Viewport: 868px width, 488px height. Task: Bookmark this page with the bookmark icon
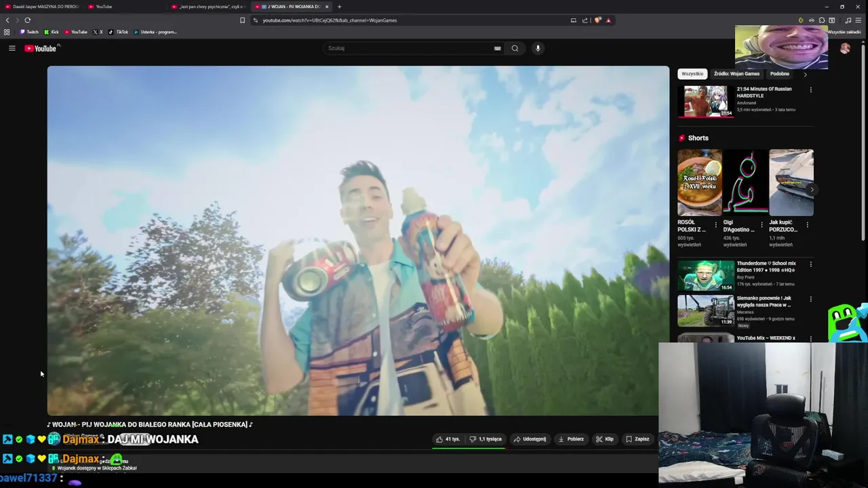[242, 20]
